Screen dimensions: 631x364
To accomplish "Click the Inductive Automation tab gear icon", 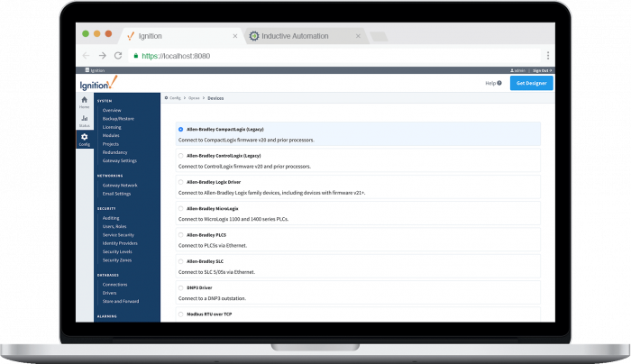I will 254,36.
